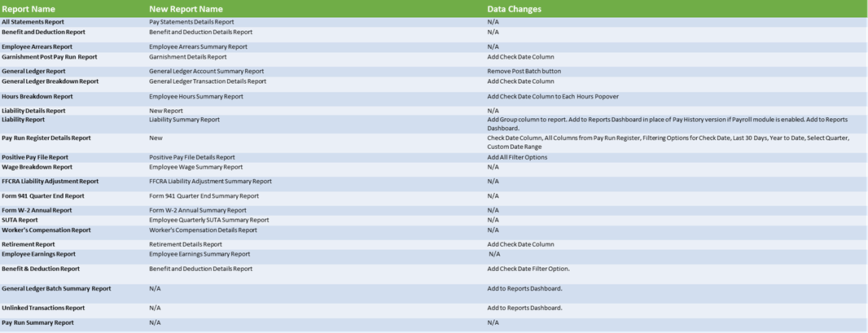Select the Add Check Date Filter Option cell

click(x=528, y=269)
